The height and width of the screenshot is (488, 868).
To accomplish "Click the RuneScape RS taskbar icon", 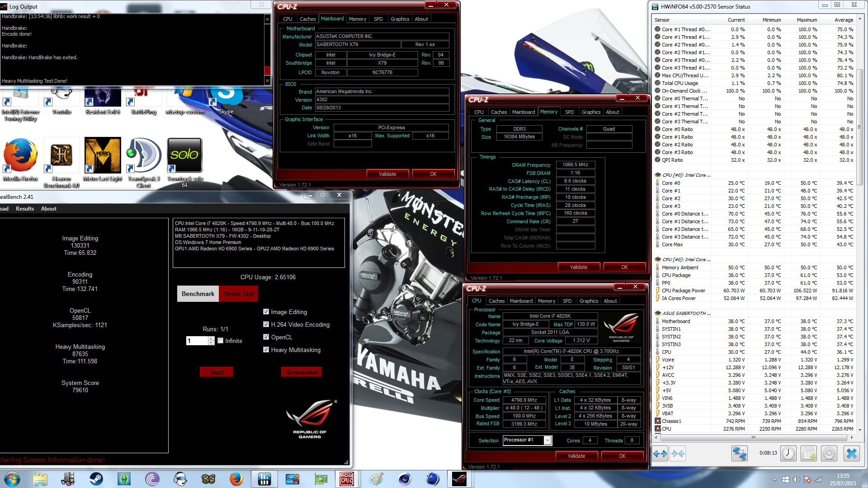I will pyautogui.click(x=208, y=479).
